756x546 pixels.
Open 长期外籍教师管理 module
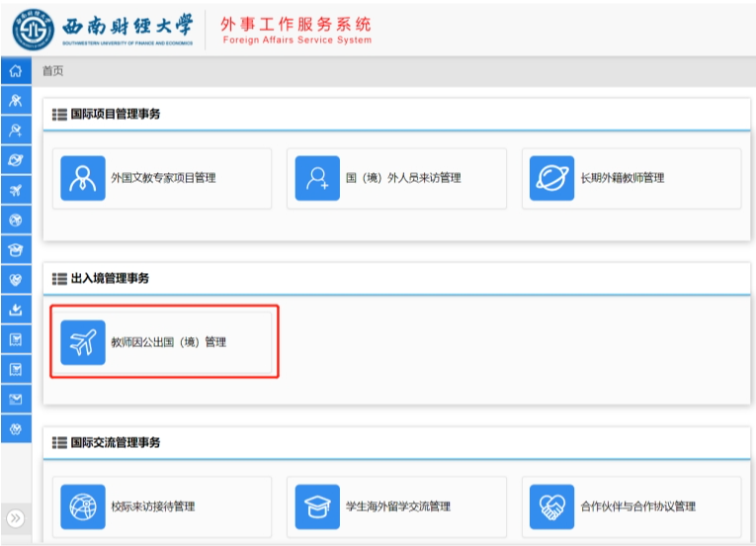pyautogui.click(x=630, y=178)
